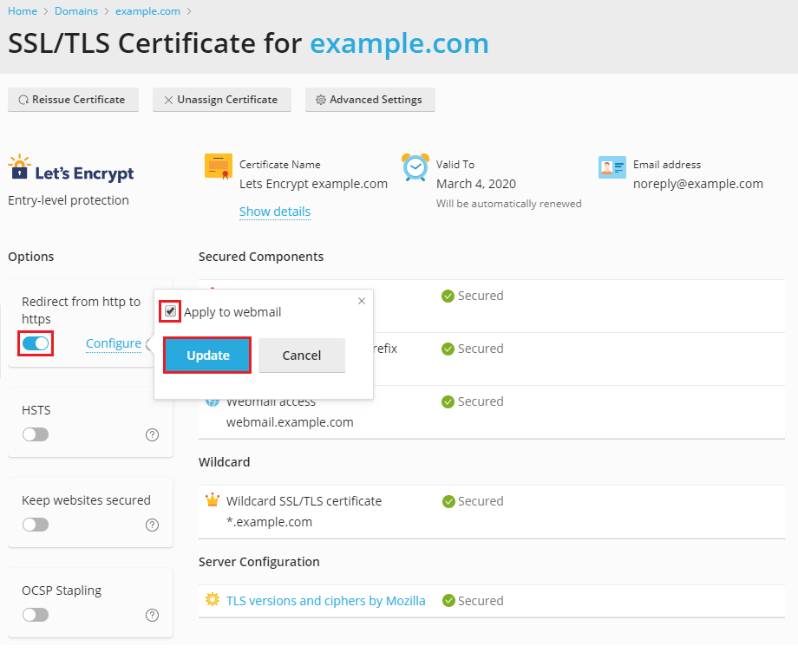Click the Wildcard certificate crown icon
This screenshot has height=672, width=798.
pos(213,500)
